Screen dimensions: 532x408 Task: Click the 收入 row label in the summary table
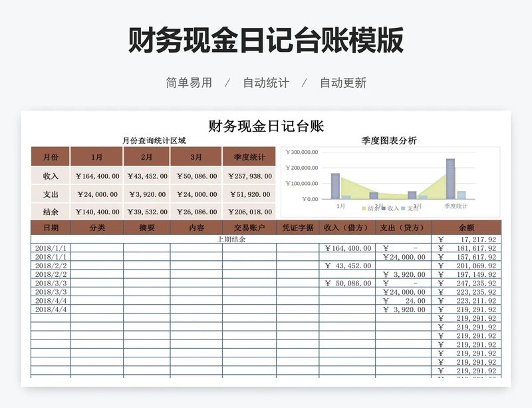tap(51, 176)
